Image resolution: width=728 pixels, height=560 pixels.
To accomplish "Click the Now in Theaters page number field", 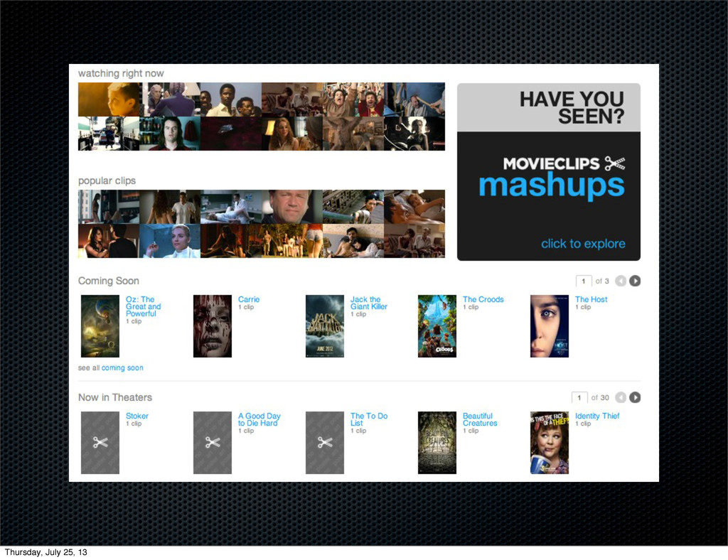I will click(579, 397).
